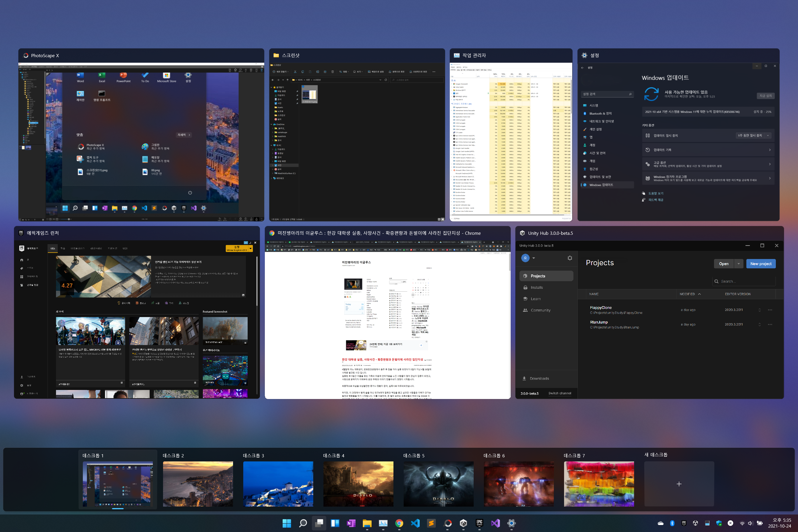Open the Widgets icon on the taskbar
The image size is (798, 532).
pos(335,523)
